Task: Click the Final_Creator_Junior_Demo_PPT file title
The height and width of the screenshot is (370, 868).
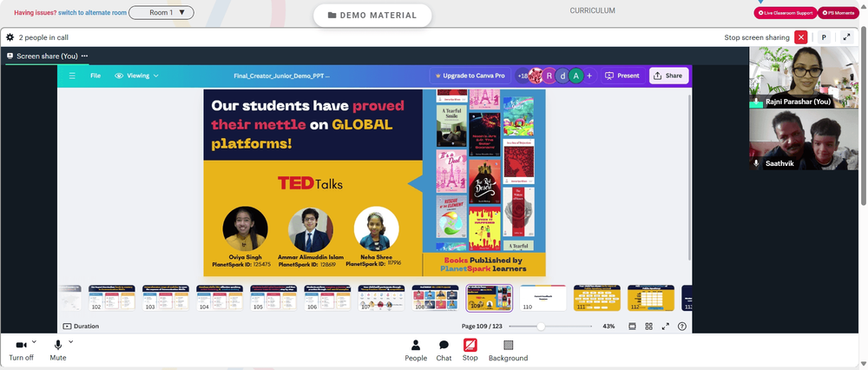Action: [282, 76]
